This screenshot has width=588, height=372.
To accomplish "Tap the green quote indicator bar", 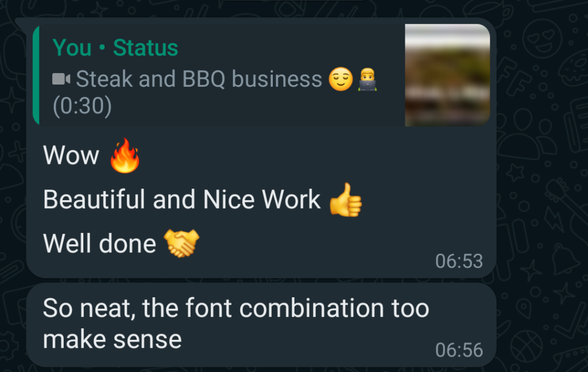I will [36, 75].
